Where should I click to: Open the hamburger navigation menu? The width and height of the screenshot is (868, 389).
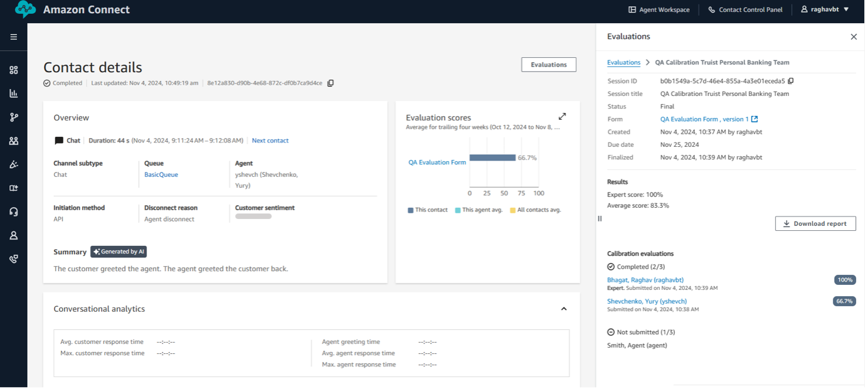click(x=13, y=37)
